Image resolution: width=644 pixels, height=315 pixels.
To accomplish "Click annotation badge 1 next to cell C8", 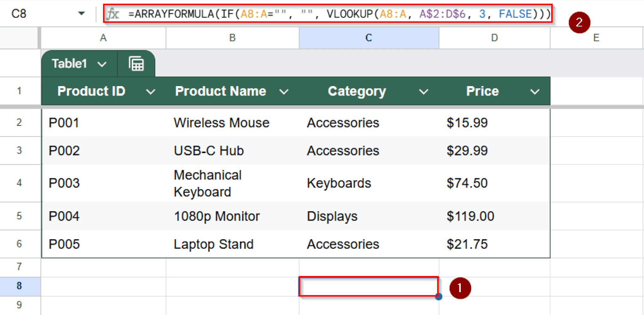I will tap(460, 288).
